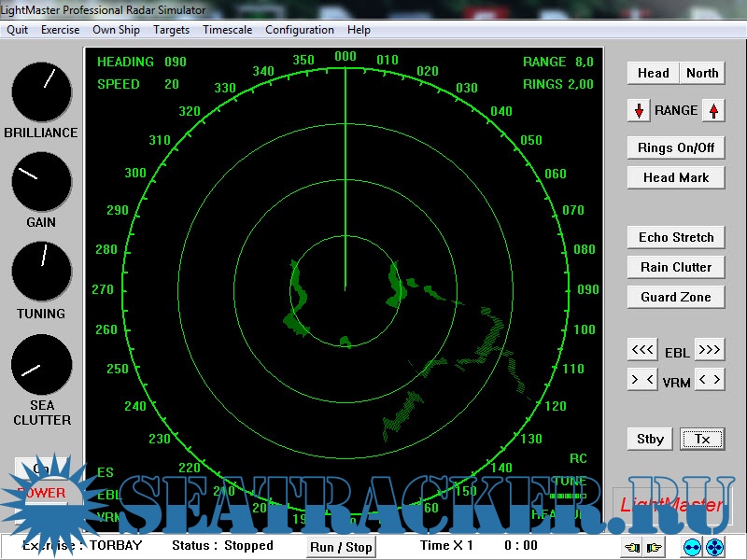Rotate EBL left with the <<< button
747x560 pixels.
click(642, 351)
